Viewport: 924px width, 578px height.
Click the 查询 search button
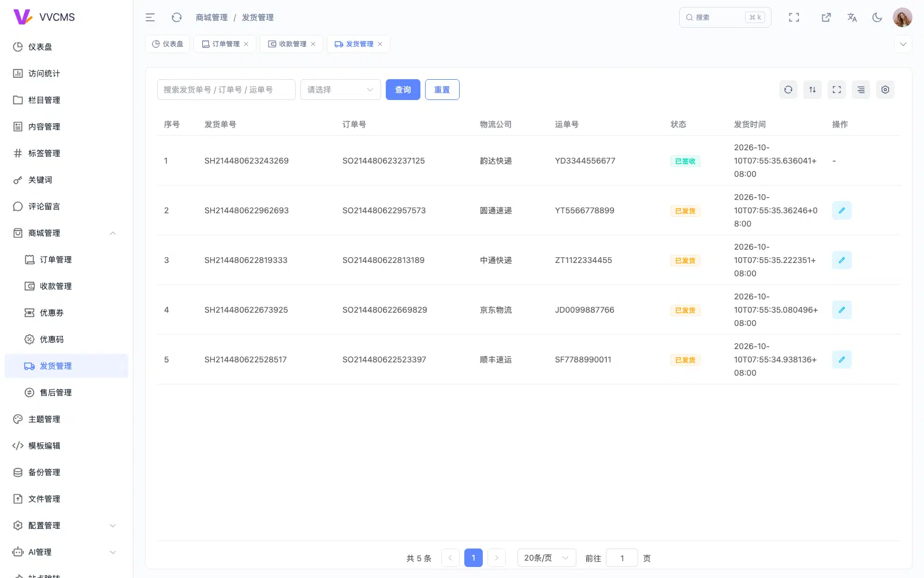pos(403,90)
